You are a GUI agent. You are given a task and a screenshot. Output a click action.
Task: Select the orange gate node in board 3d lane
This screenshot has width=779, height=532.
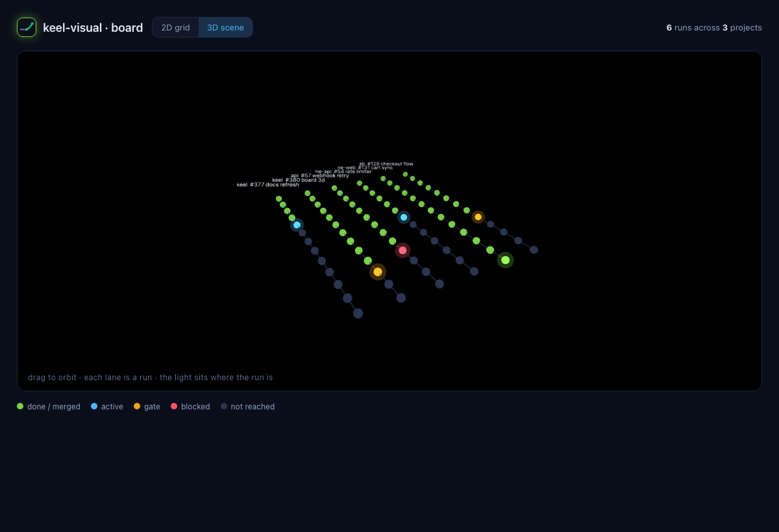point(378,272)
